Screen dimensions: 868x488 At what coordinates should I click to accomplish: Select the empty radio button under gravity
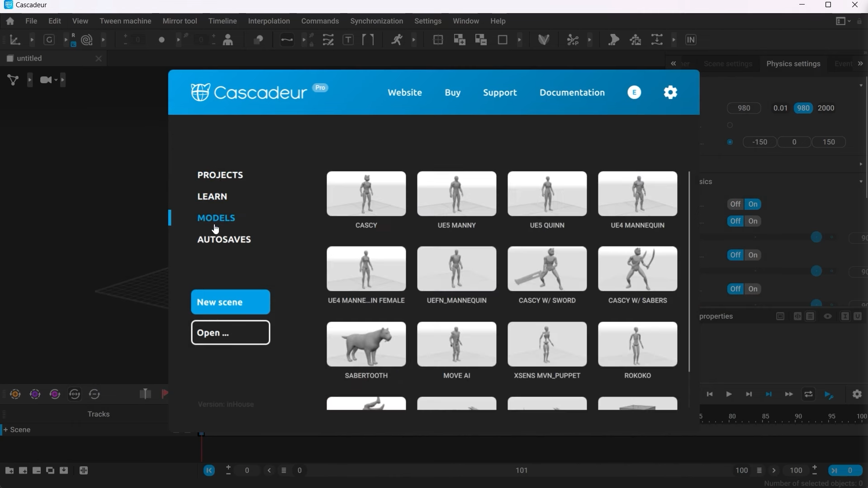tap(730, 125)
